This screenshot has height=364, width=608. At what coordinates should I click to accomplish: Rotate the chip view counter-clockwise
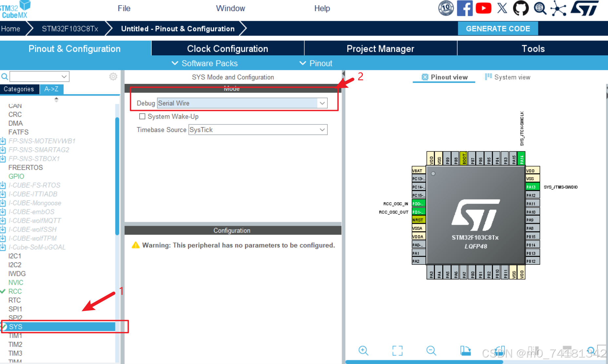(x=500, y=351)
